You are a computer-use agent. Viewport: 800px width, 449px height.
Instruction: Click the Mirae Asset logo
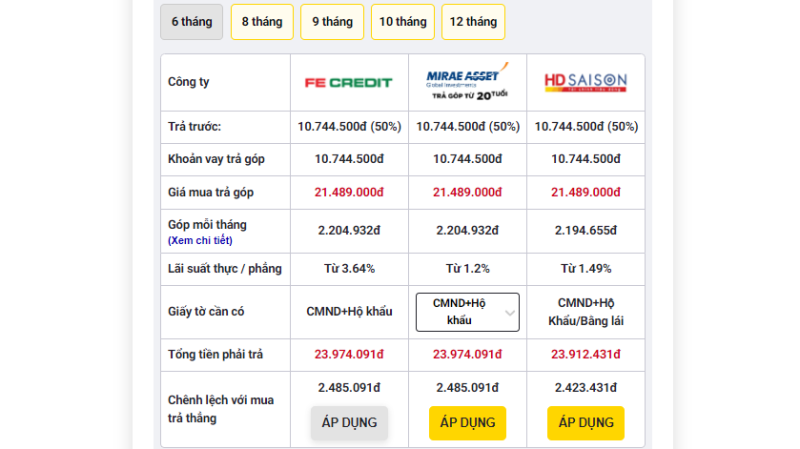[x=467, y=82]
